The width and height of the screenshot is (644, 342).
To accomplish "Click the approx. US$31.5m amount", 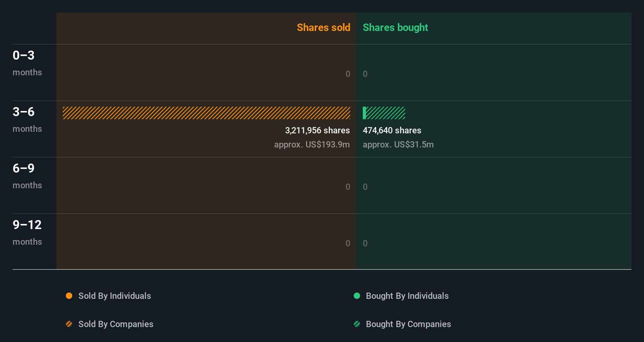I will 398,145.
